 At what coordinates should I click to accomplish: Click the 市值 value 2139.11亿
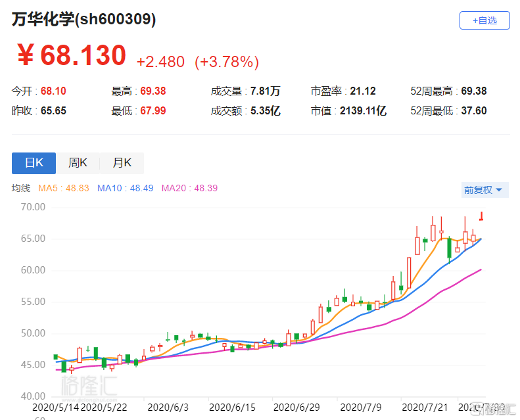click(x=363, y=110)
